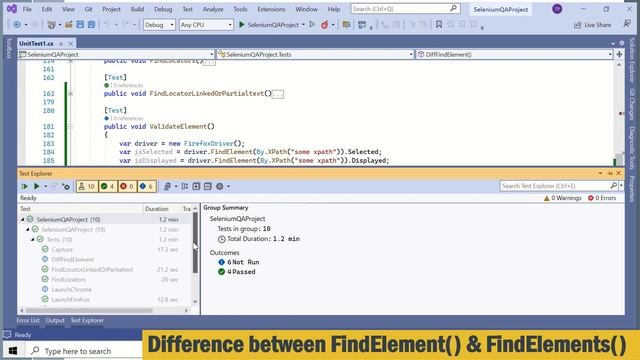Click the Group By icon in Test Explorer
The height and width of the screenshot is (360, 640).
185,187
